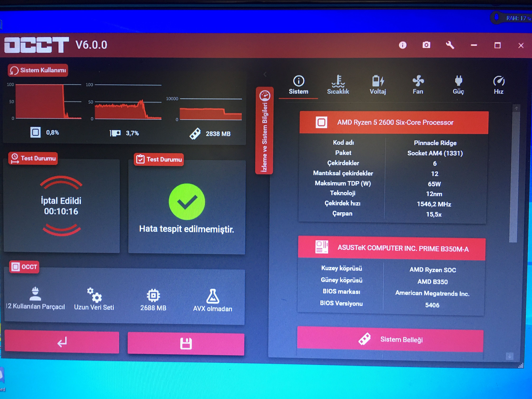Screen dimensions: 532x399
Task: Collapse the İzleme ve Sistem Bilgileri panel
Action: coord(265,131)
